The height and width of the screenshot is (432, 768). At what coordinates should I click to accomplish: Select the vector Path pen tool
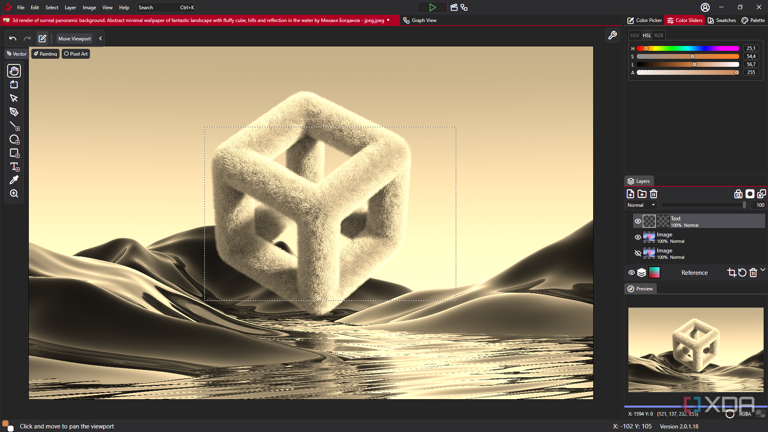tap(14, 112)
